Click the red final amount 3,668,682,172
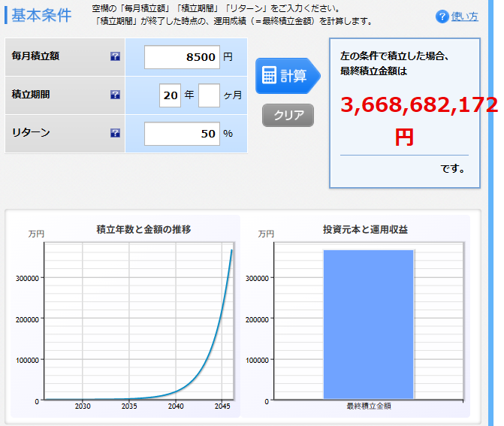The image size is (504, 426). 418,105
